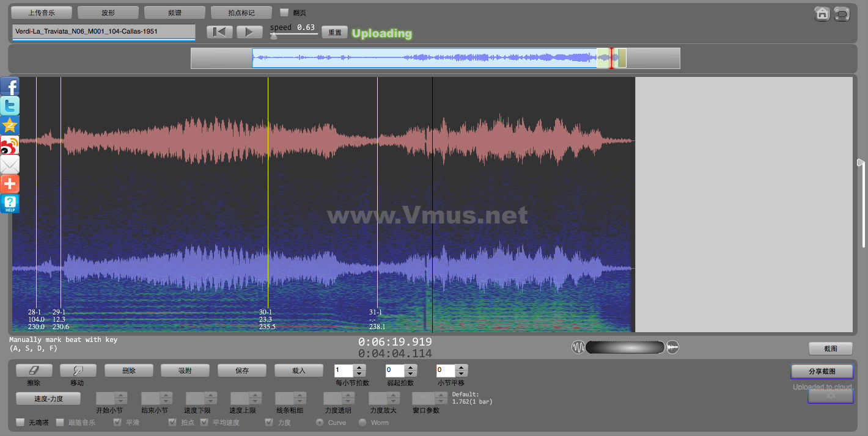Image resolution: width=868 pixels, height=436 pixels.
Task: Click the 保存 save button
Action: tap(242, 370)
